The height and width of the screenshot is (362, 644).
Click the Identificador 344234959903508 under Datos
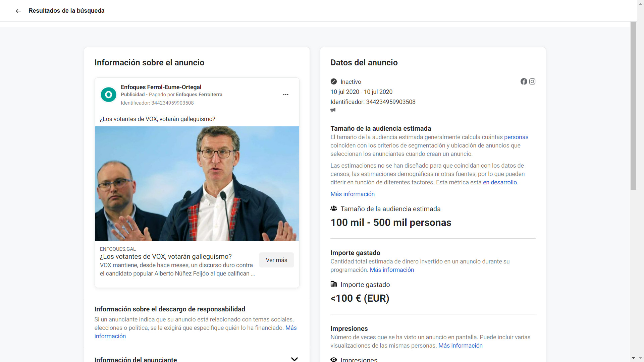(x=373, y=102)
